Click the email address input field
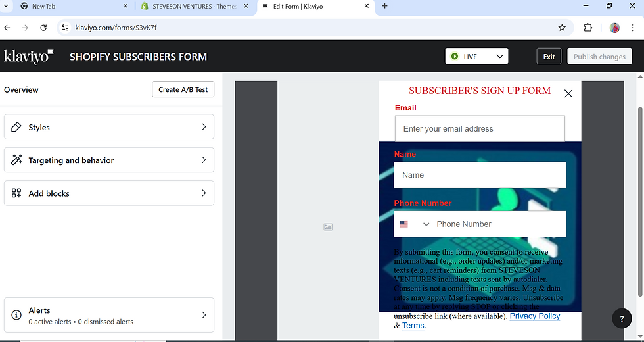The width and height of the screenshot is (644, 342). point(480,129)
